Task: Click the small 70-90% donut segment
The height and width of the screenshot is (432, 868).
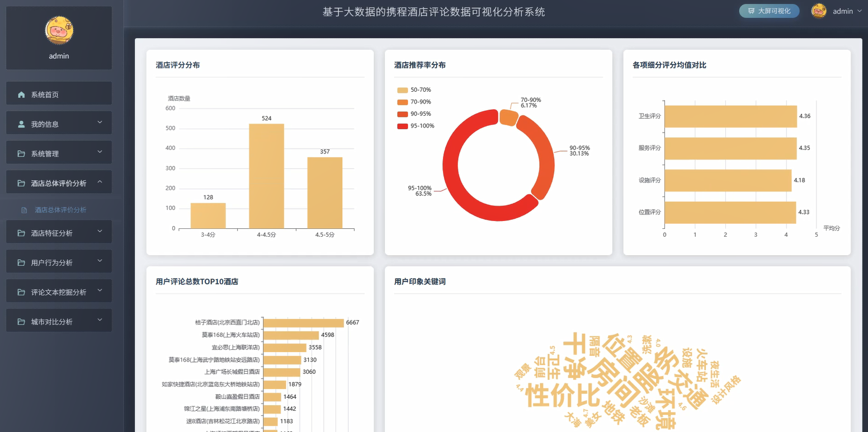Action: tap(508, 117)
